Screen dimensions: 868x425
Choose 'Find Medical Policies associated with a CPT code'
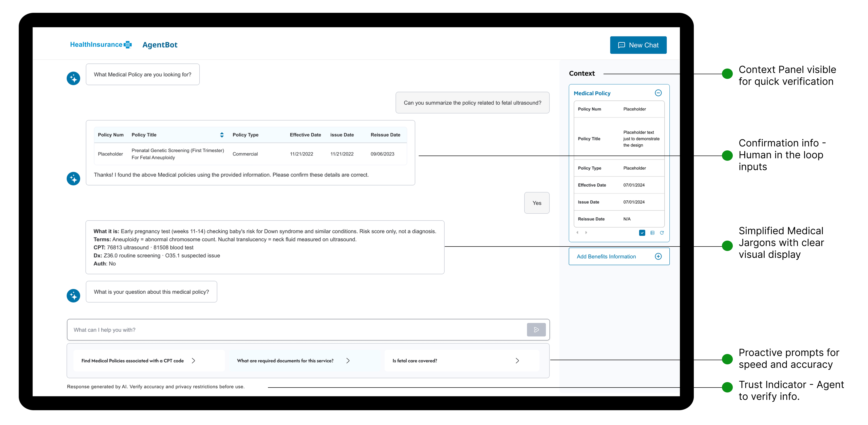coord(149,361)
